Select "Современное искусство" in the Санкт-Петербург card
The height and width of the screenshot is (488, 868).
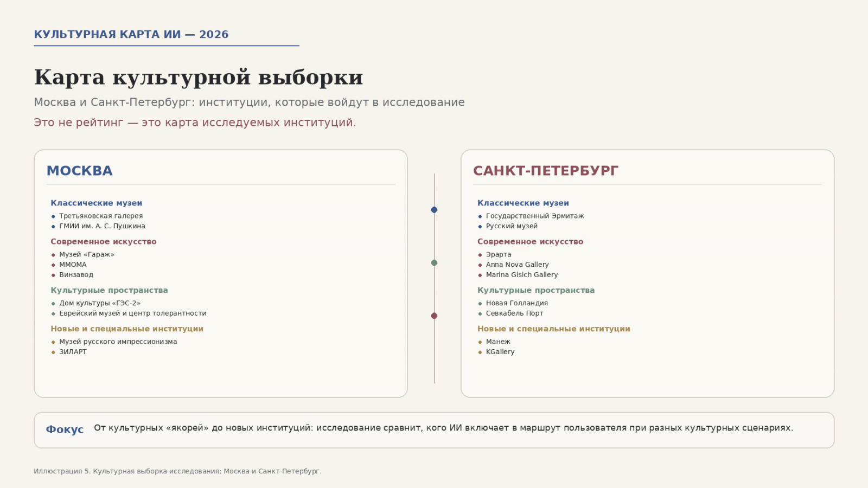(x=530, y=241)
